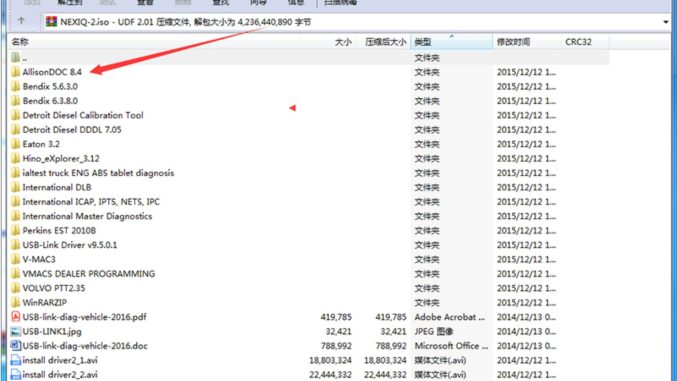Click the size value 788,992 in 大小 column

[x=336, y=346]
